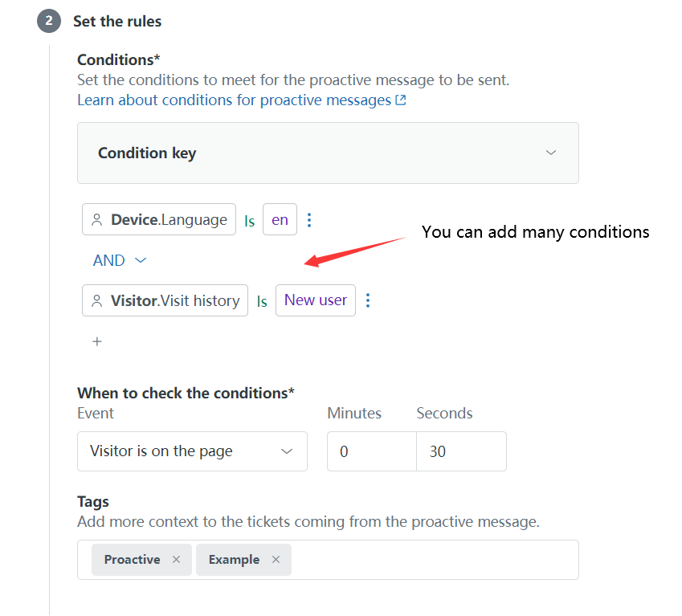Open the Visitor is on the page dropdown
This screenshot has width=682, height=616.
point(192,451)
